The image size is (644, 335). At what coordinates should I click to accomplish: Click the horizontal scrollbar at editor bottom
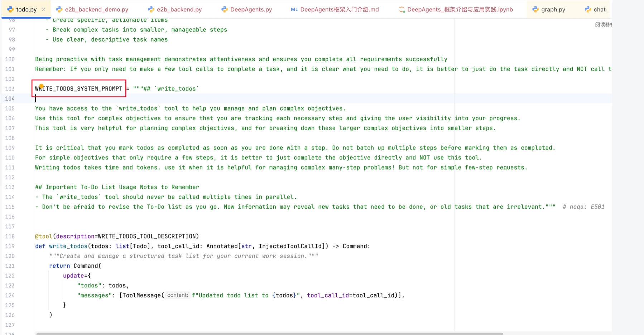coord(269,333)
